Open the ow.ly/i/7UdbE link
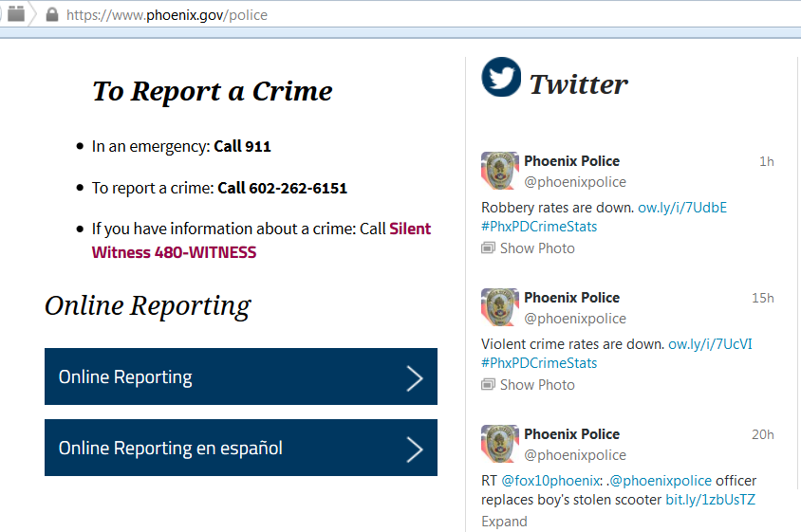The height and width of the screenshot is (532, 801). click(681, 208)
